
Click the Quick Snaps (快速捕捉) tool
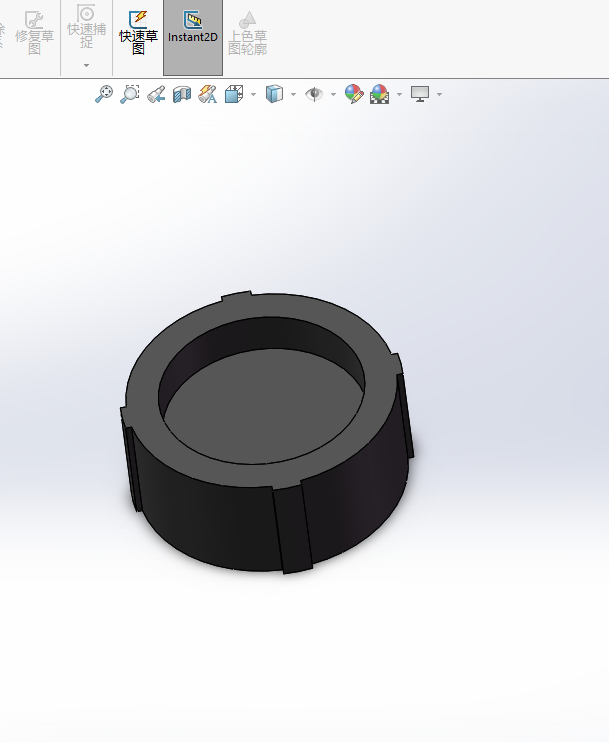[x=86, y=27]
